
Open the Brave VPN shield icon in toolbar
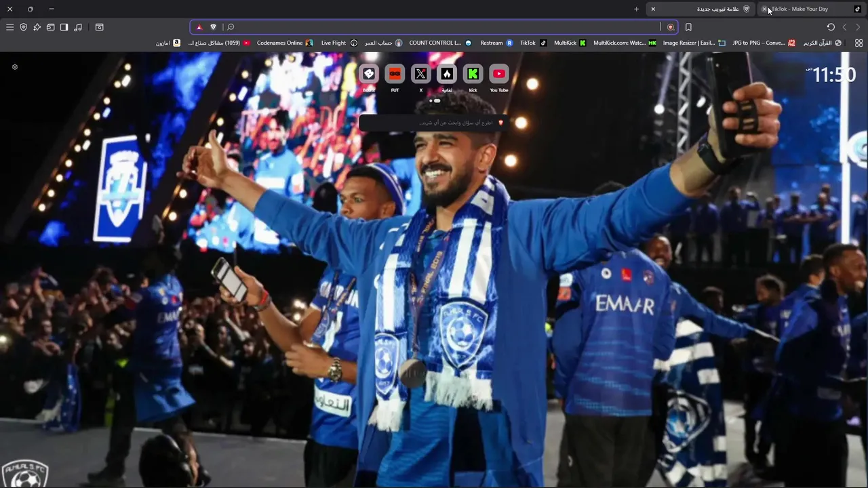(x=23, y=27)
